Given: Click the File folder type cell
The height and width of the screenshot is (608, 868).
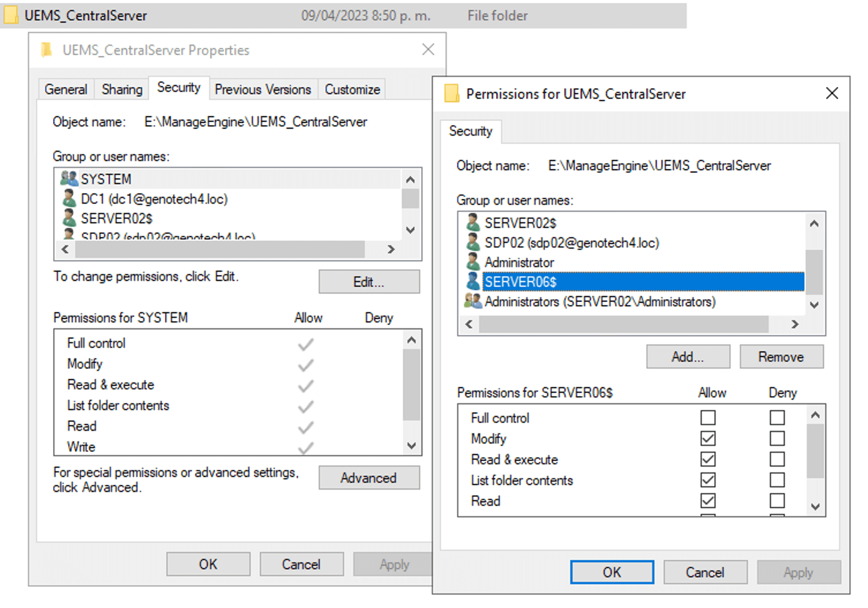Looking at the screenshot, I should pyautogui.click(x=497, y=16).
